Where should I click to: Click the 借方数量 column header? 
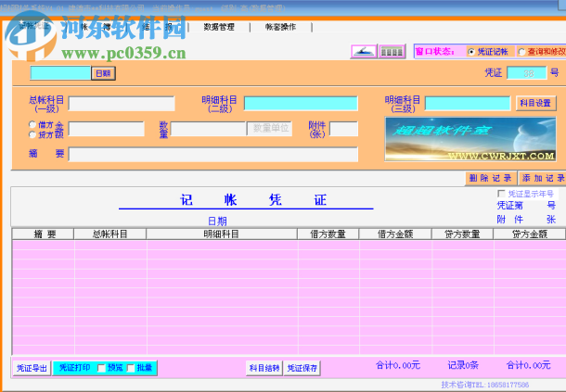coord(328,234)
